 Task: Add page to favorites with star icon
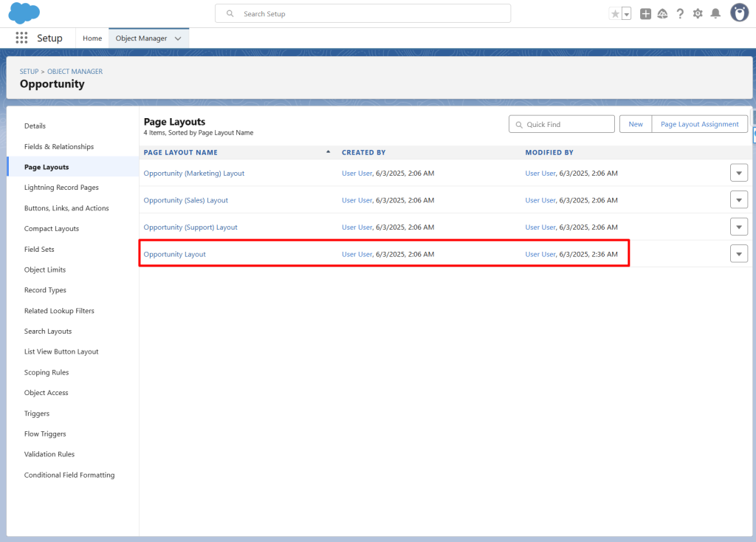click(x=615, y=14)
